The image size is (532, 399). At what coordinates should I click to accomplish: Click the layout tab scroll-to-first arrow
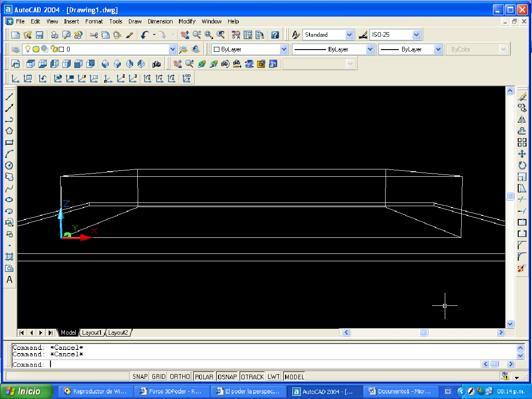coord(22,332)
